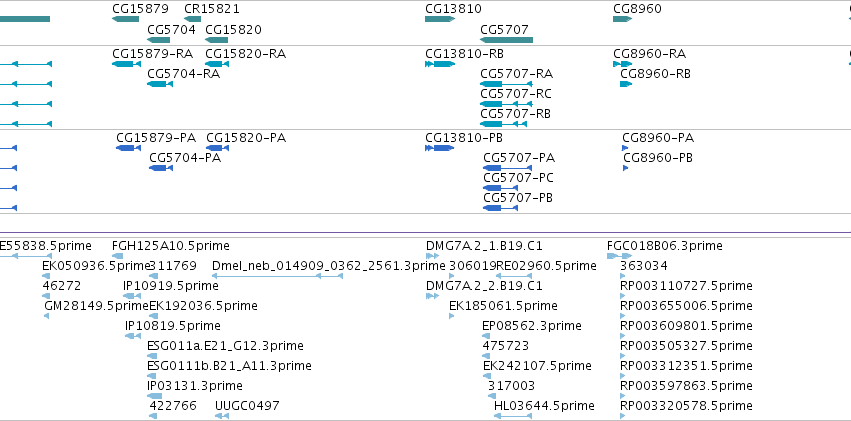Select protein CG8960-PB
This screenshot has height=421, width=851.
(626, 168)
